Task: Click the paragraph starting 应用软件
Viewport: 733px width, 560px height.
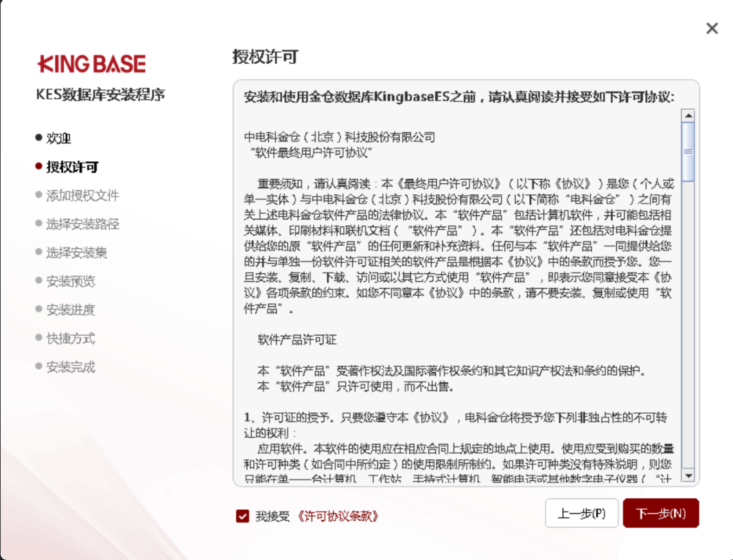Action: click(459, 464)
